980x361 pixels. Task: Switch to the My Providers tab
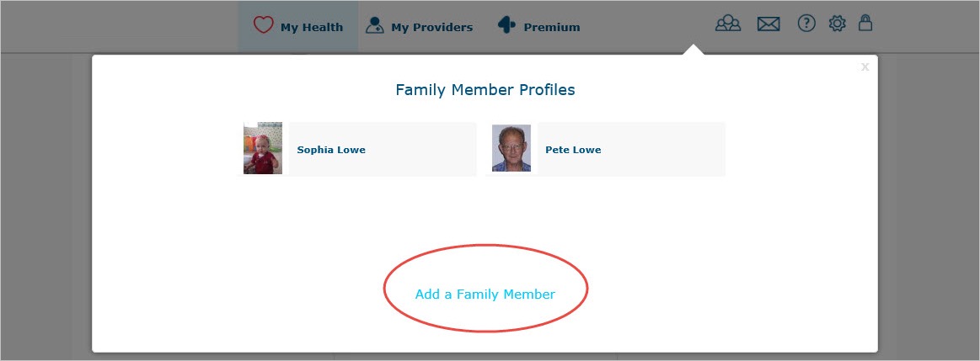coord(419,26)
